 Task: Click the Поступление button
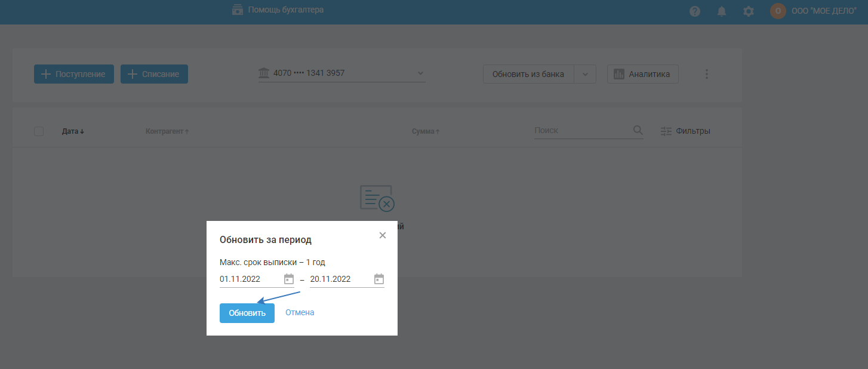(74, 74)
